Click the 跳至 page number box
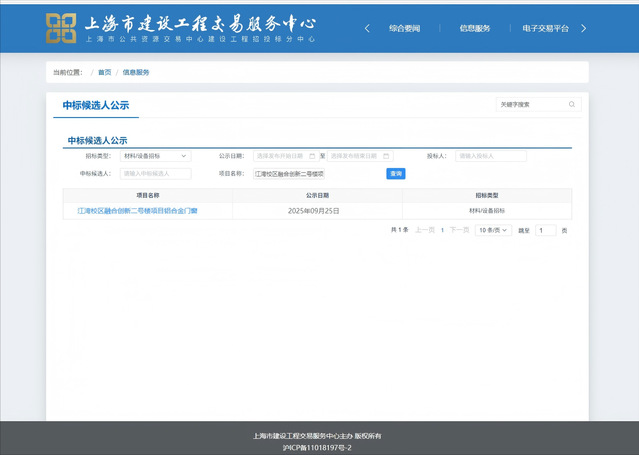 click(x=545, y=230)
